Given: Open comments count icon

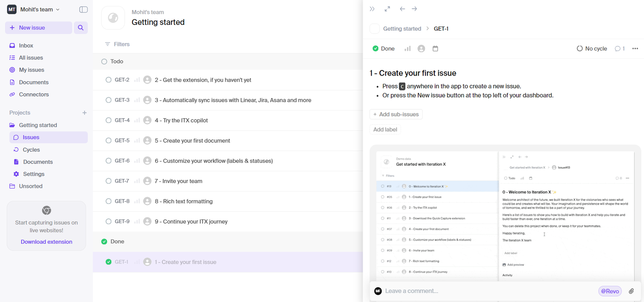Looking at the screenshot, I should click(619, 49).
